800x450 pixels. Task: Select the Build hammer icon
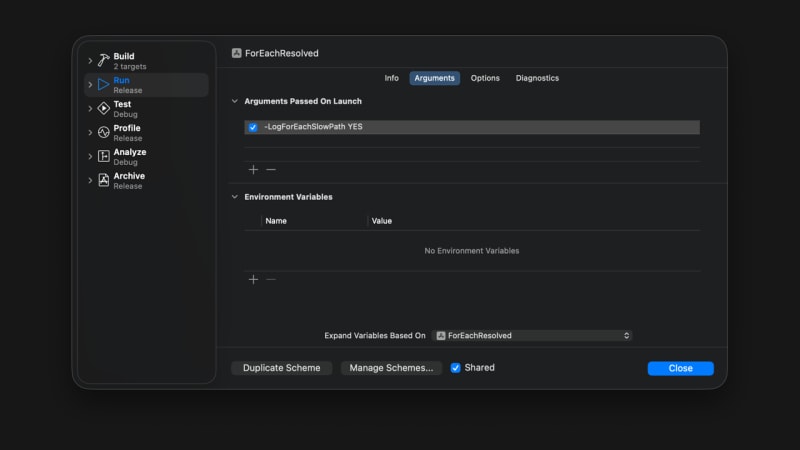(x=104, y=61)
